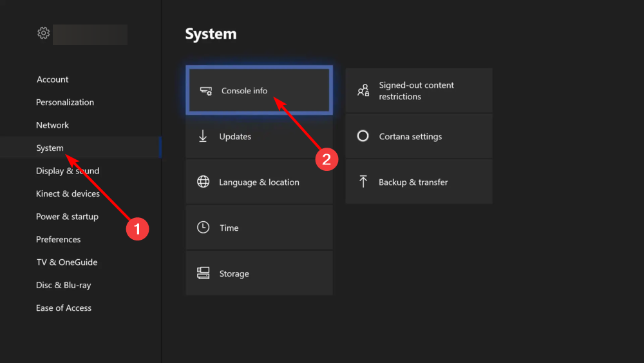Choose Kinect & devices category

[68, 193]
